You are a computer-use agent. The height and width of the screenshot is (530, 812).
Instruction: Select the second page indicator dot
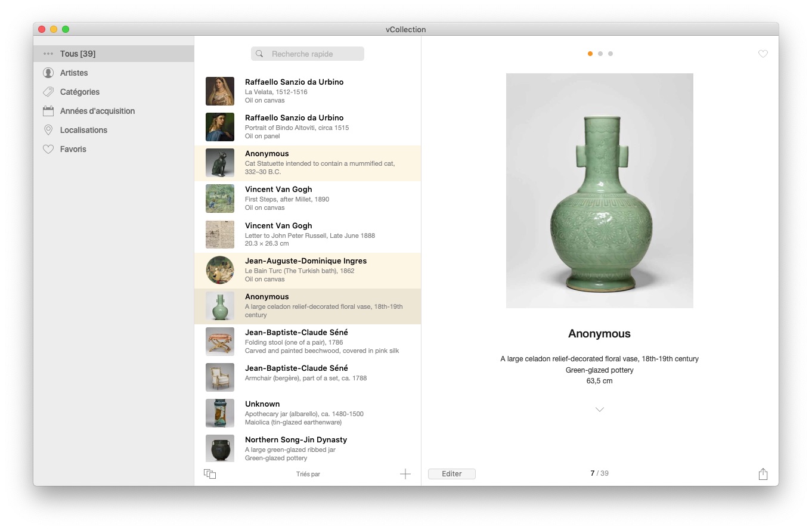coord(600,53)
